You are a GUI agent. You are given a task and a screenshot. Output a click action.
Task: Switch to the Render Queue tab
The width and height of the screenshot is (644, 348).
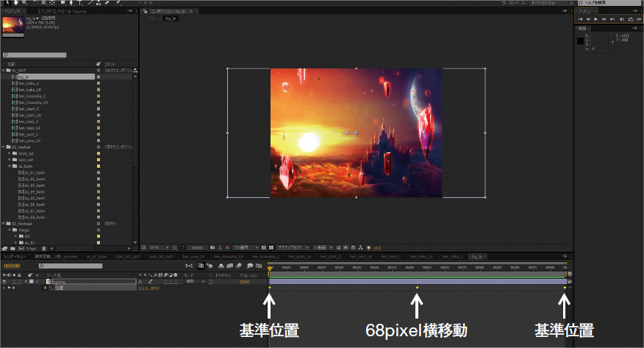[15, 256]
